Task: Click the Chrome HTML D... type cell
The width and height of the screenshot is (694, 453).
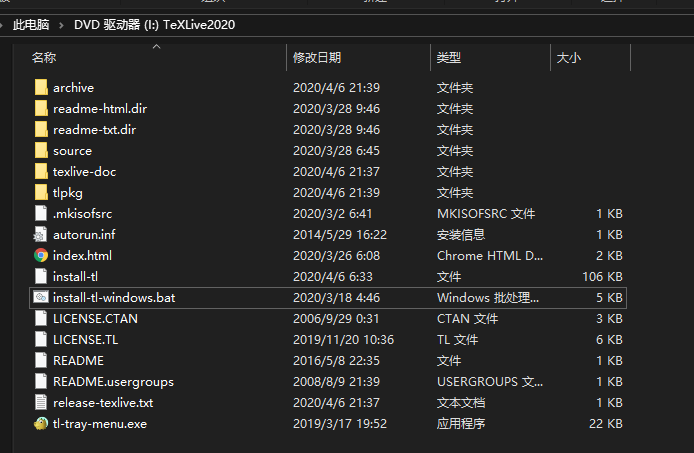Action: coord(490,256)
